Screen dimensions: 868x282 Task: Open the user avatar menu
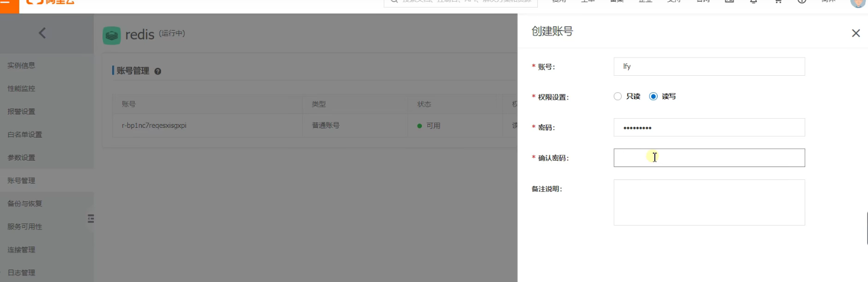pos(858,3)
